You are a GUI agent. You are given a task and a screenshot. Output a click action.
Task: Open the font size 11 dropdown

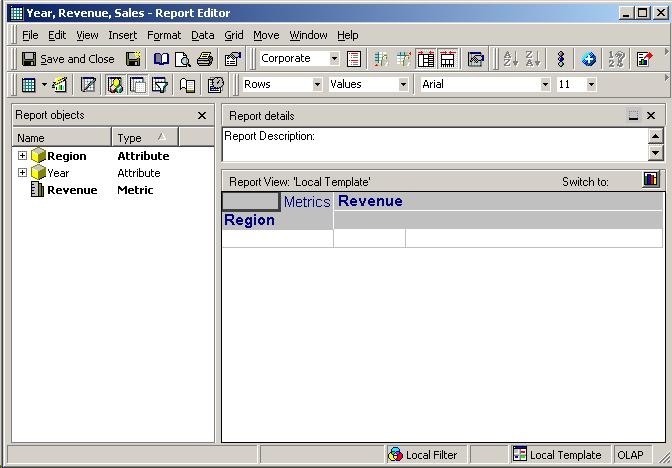pos(591,85)
